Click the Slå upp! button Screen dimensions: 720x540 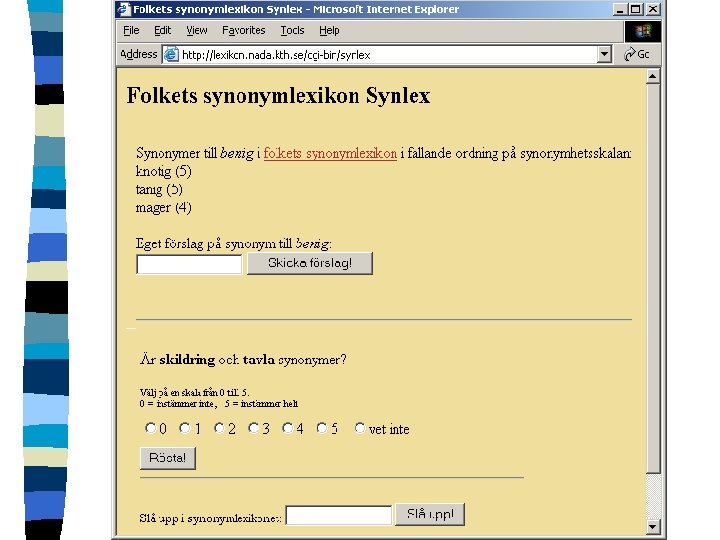(430, 514)
